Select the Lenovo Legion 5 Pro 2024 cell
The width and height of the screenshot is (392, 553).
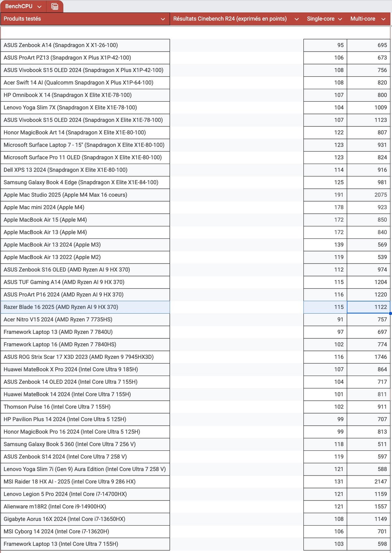(x=85, y=494)
